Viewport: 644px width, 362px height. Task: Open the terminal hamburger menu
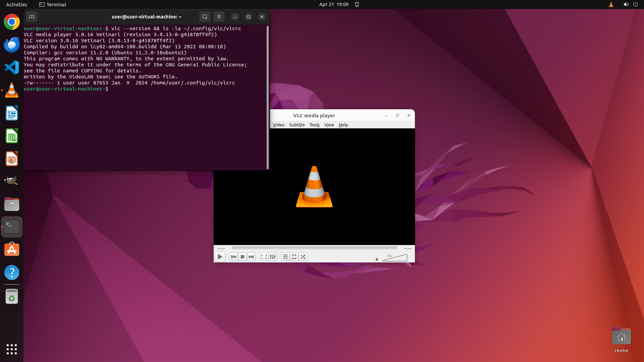[219, 17]
